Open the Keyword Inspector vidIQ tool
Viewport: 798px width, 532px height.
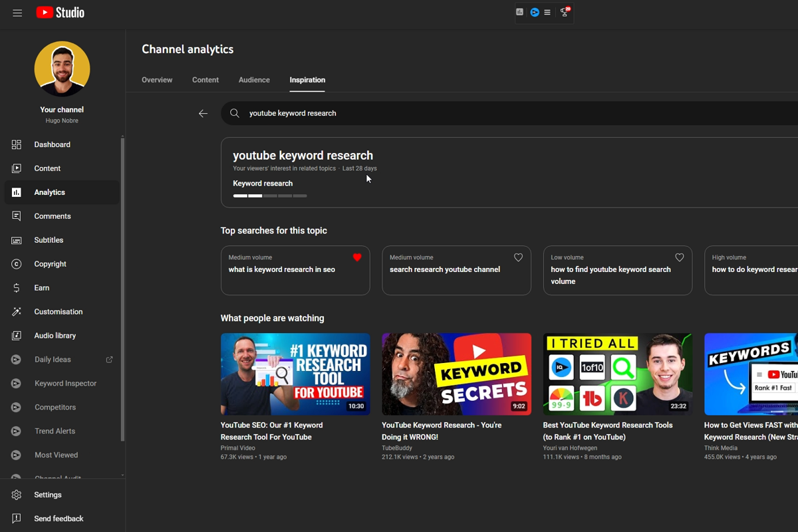coord(65,383)
